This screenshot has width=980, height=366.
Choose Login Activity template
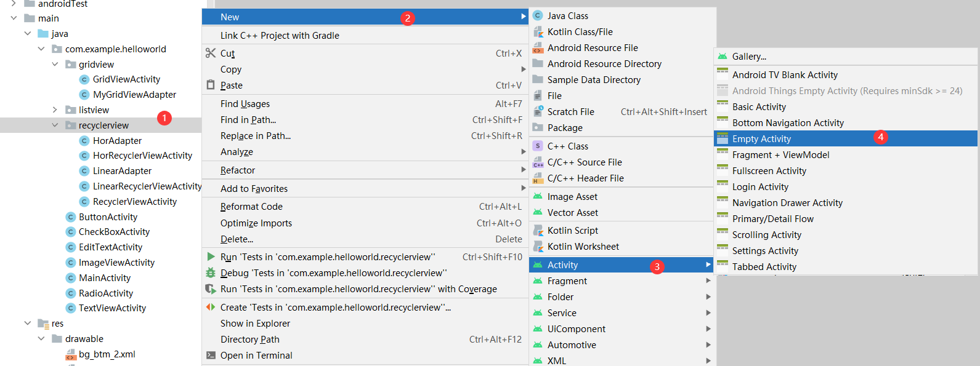(760, 187)
